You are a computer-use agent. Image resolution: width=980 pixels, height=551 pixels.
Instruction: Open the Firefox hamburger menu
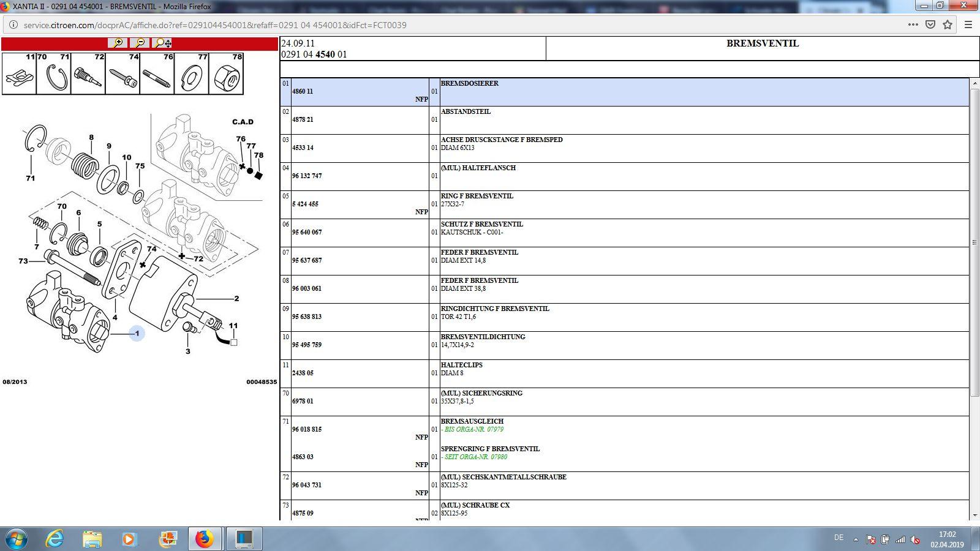(968, 25)
